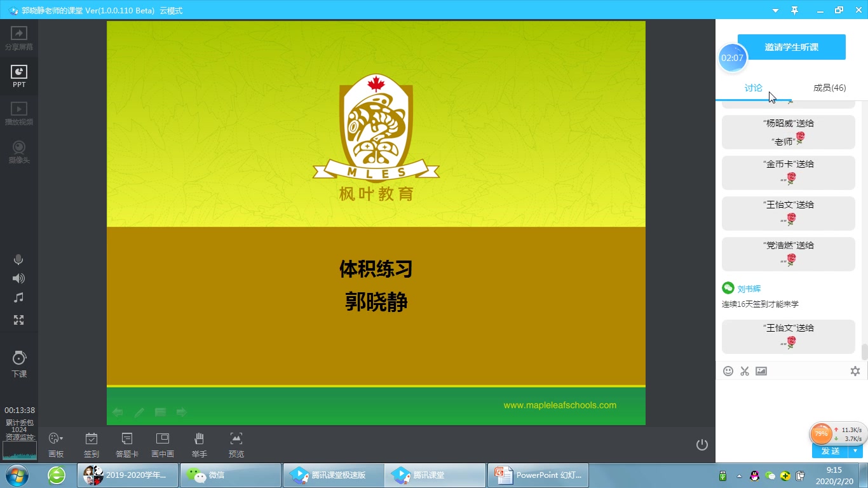The width and height of the screenshot is (868, 488).
Task: Click the music note icon
Action: pyautogui.click(x=18, y=297)
